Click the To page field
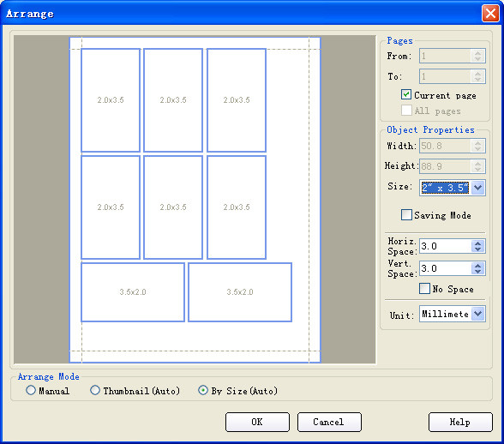 446,76
